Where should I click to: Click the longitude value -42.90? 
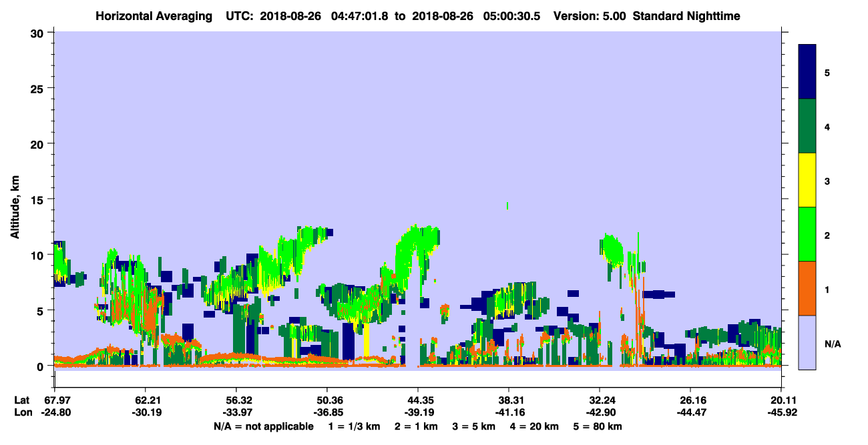click(x=600, y=413)
